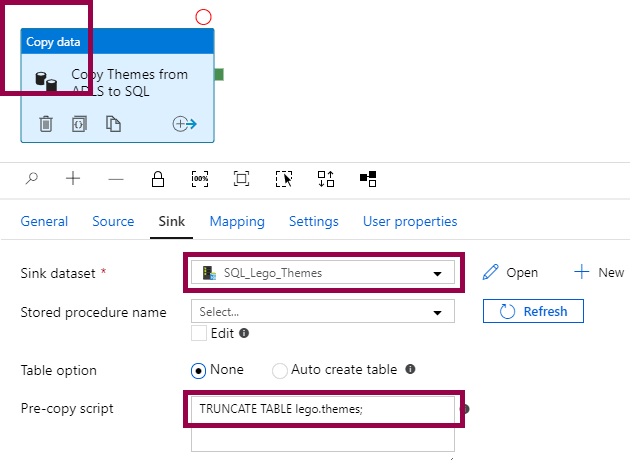Click the zoom to fit icon
Image resolution: width=630 pixels, height=460 pixels.
pyautogui.click(x=241, y=179)
